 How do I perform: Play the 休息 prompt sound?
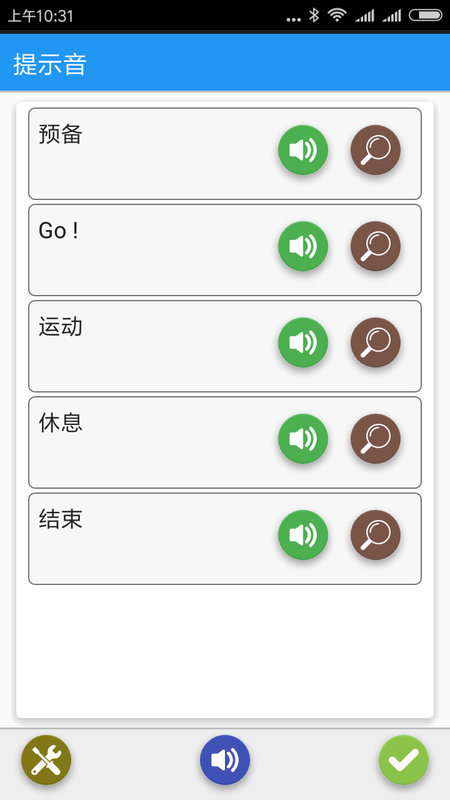[x=303, y=439]
